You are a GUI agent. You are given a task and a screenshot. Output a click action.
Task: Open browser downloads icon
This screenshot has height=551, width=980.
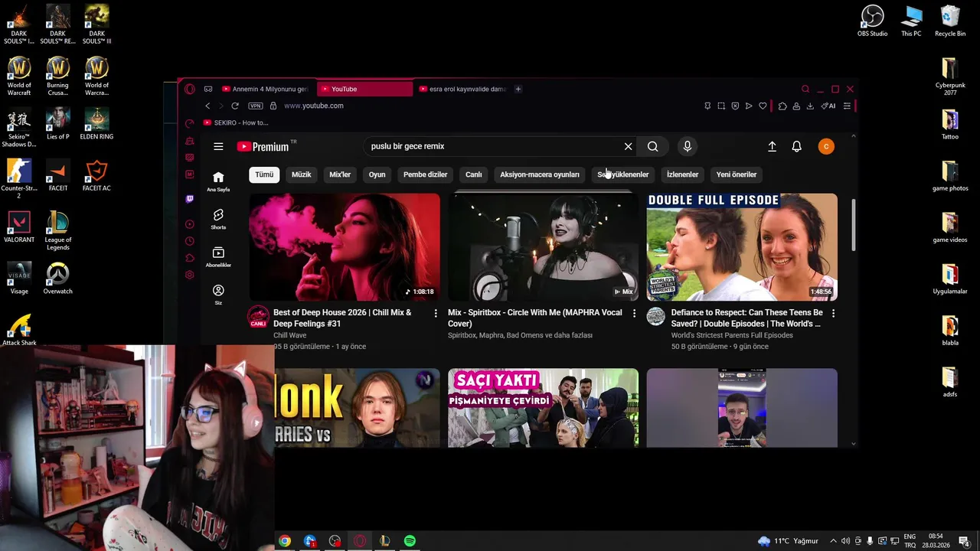(810, 106)
